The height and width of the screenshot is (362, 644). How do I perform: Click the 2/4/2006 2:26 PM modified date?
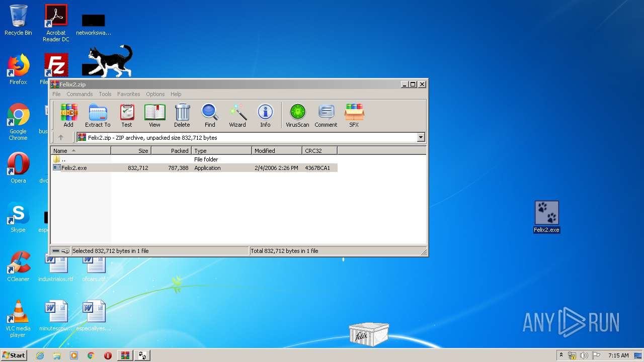(276, 168)
